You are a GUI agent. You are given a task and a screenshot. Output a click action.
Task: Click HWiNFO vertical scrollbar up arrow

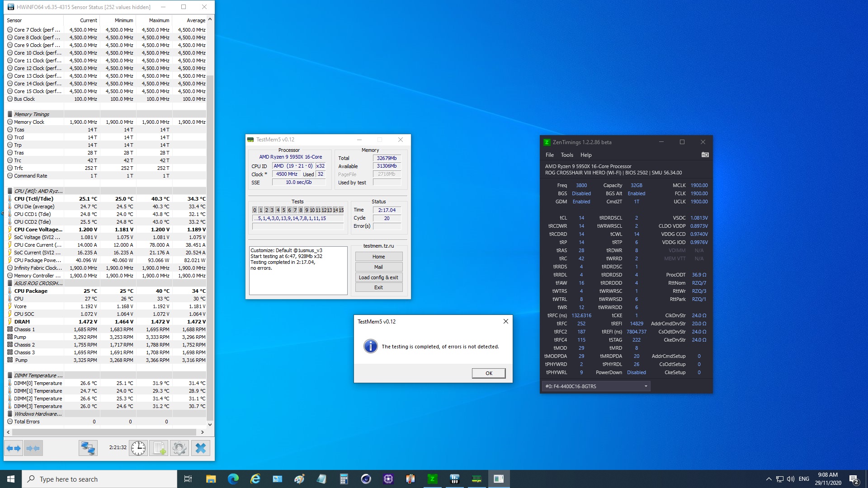[210, 20]
